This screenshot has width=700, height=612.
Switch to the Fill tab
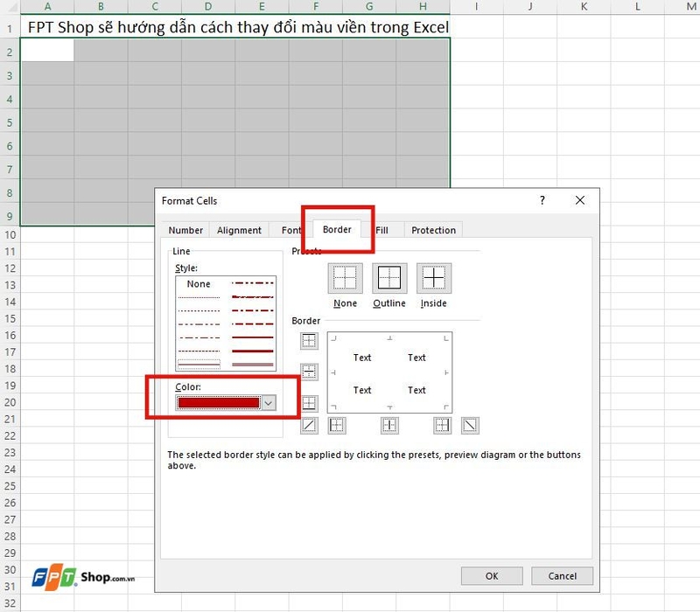[x=382, y=230]
